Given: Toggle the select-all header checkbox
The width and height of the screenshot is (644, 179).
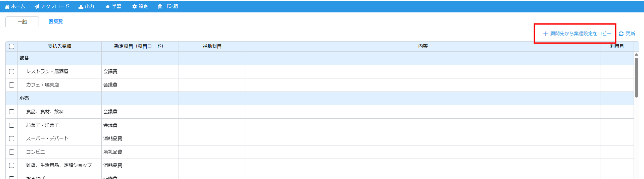Looking at the screenshot, I should click(x=12, y=47).
